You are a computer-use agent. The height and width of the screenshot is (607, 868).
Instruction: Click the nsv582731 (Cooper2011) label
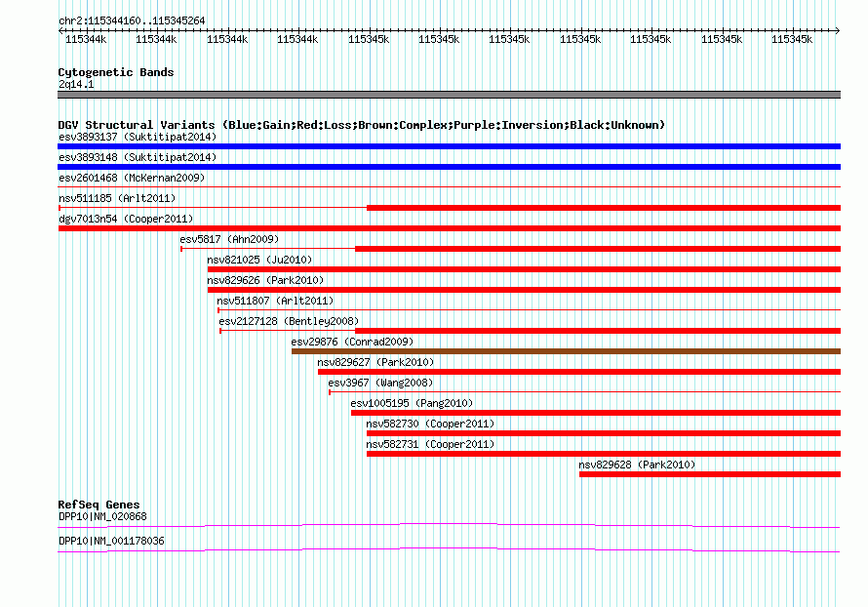tap(430, 444)
